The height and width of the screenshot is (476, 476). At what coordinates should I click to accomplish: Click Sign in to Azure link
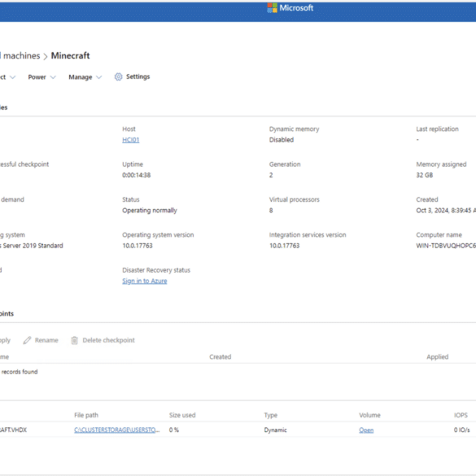click(145, 281)
